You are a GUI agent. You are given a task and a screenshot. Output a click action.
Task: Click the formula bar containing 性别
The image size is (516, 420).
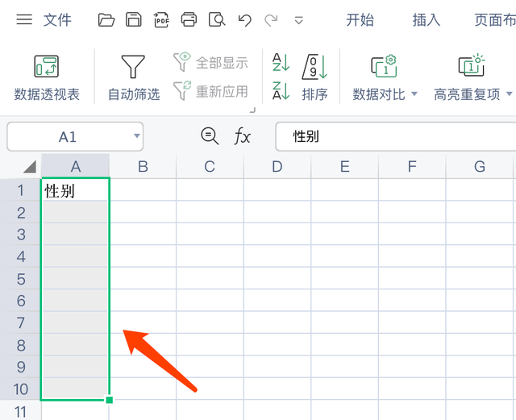click(x=396, y=136)
